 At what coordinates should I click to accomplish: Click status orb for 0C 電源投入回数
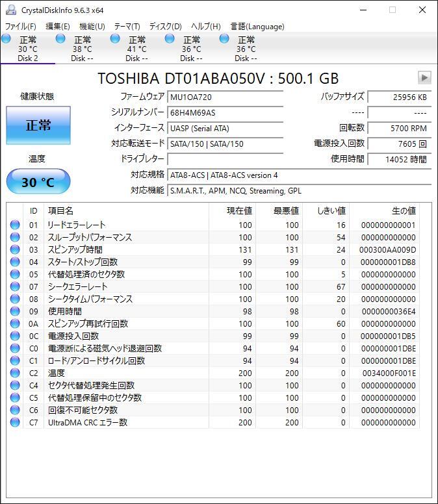pyautogui.click(x=15, y=336)
